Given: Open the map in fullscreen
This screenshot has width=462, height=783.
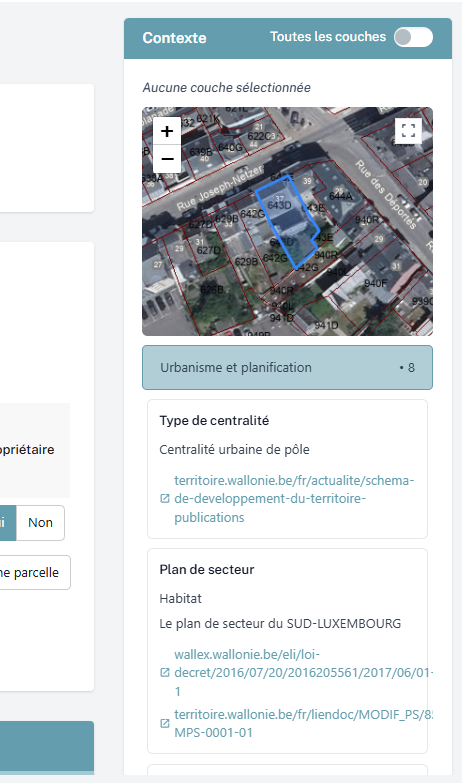Looking at the screenshot, I should [408, 131].
